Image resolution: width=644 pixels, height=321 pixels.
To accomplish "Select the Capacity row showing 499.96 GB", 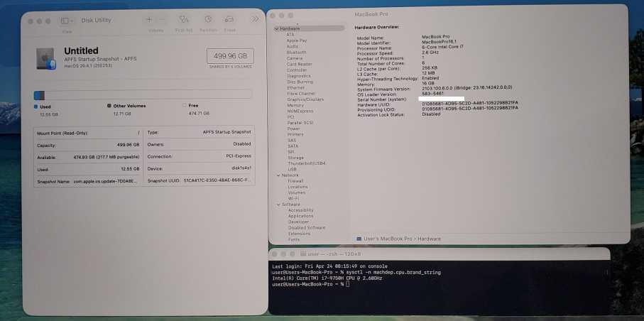I will coord(88,145).
